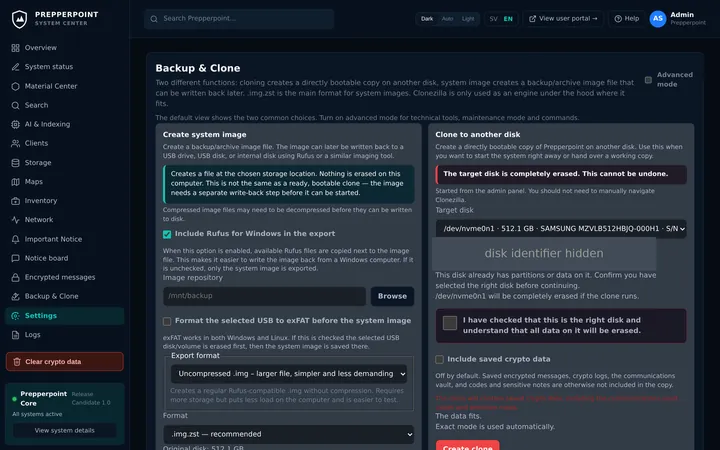Open Encrypted messages
This screenshot has height=450, width=720.
click(x=64, y=277)
